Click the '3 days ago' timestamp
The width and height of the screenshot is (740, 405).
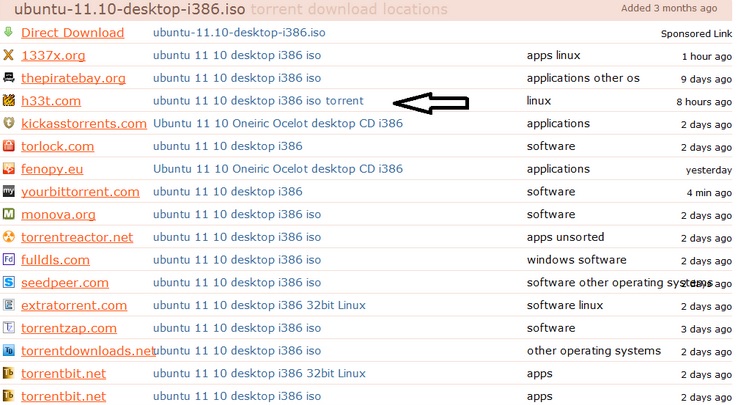pos(706,329)
